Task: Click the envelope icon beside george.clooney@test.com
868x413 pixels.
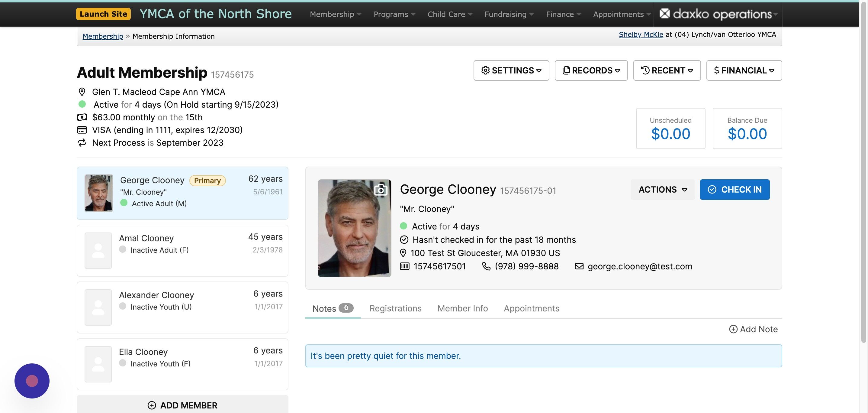Action: pos(579,266)
